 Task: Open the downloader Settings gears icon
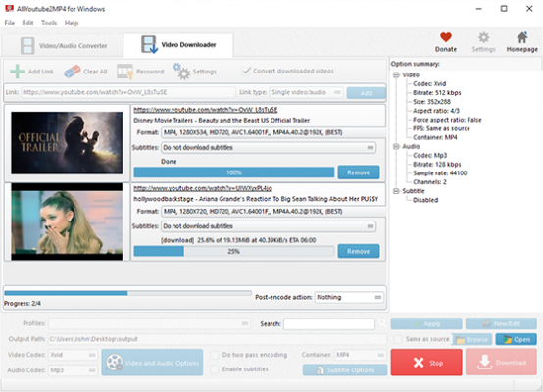point(181,72)
